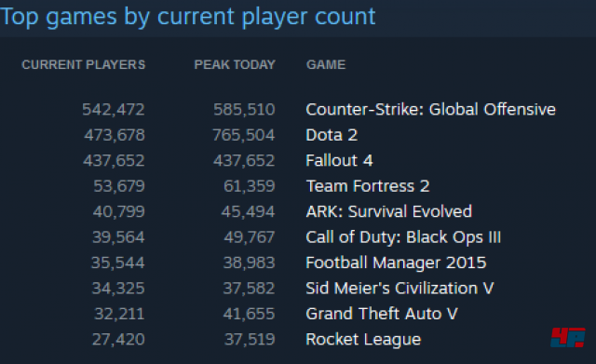
Task: Click Rocket League peak value 37,519
Action: tap(250, 339)
